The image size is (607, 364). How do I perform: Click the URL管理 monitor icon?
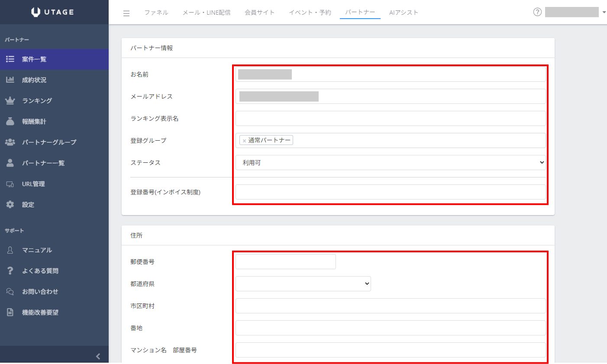10,184
